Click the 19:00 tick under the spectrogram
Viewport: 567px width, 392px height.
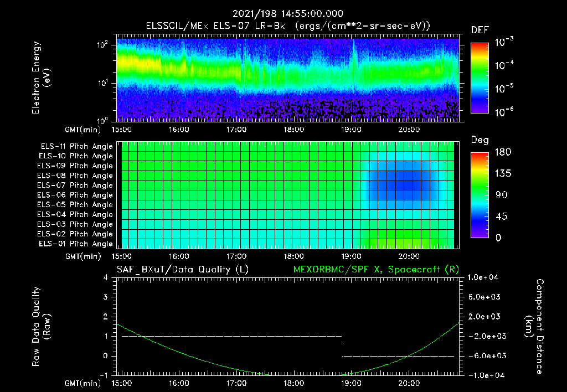tap(351, 130)
